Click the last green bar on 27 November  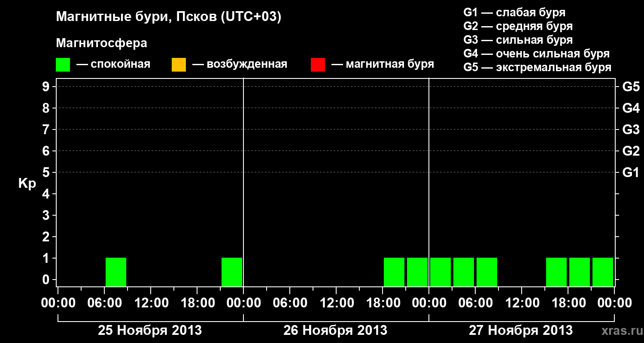[603, 272]
